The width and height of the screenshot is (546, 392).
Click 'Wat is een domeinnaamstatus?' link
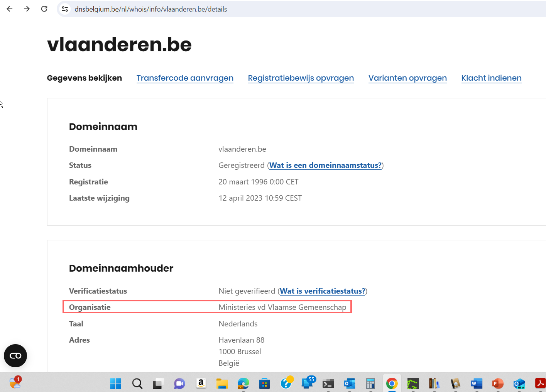(325, 166)
